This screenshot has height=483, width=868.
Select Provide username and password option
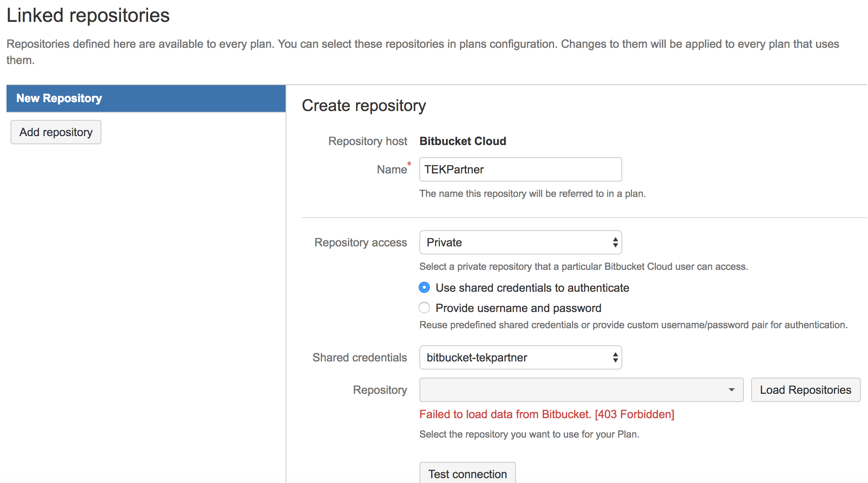pyautogui.click(x=424, y=308)
